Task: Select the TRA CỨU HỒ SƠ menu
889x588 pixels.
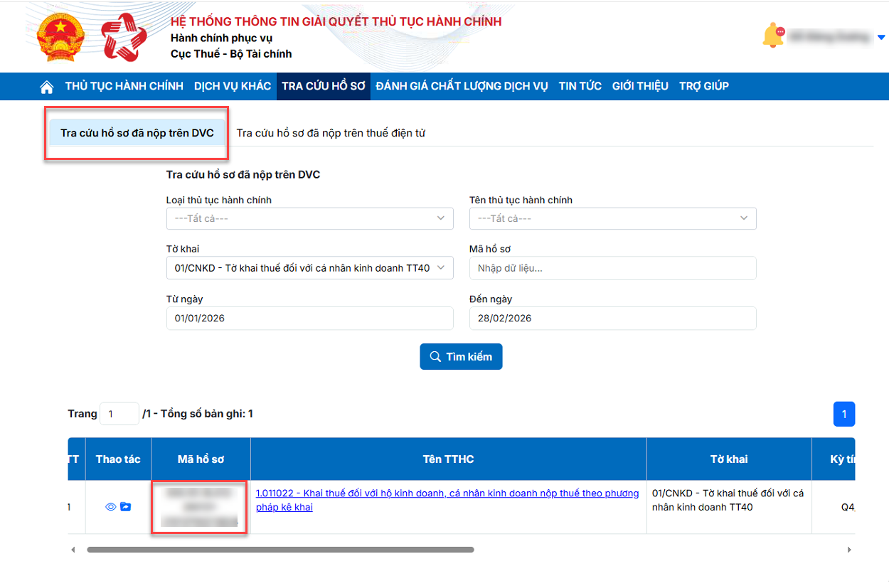Action: pyautogui.click(x=323, y=86)
